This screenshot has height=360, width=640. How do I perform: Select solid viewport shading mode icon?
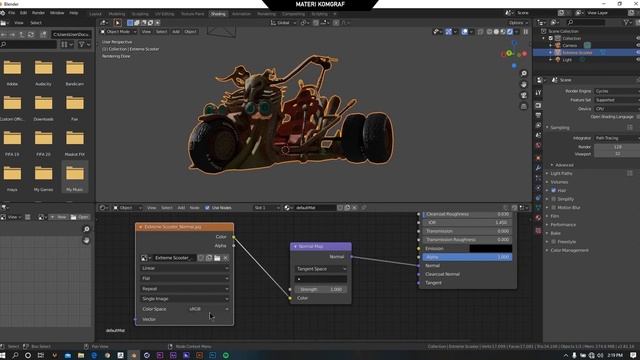(x=496, y=31)
